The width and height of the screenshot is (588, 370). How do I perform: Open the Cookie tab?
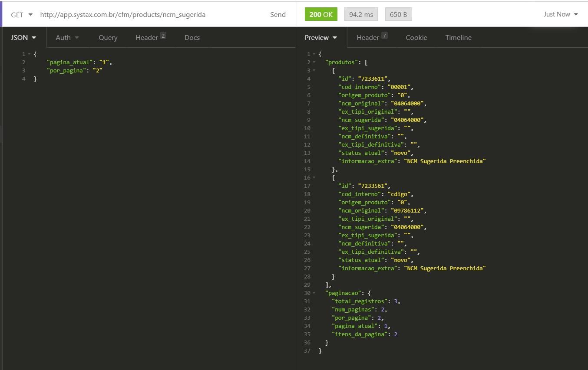(416, 37)
